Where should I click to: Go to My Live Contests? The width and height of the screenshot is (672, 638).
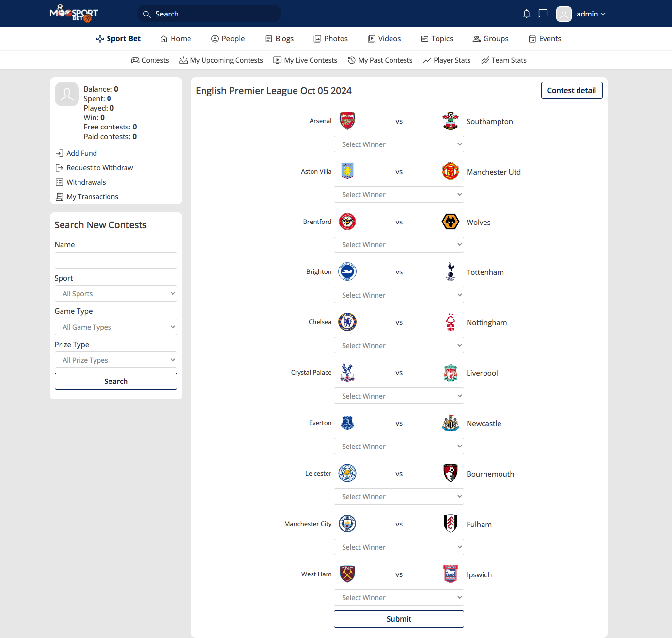click(x=305, y=60)
